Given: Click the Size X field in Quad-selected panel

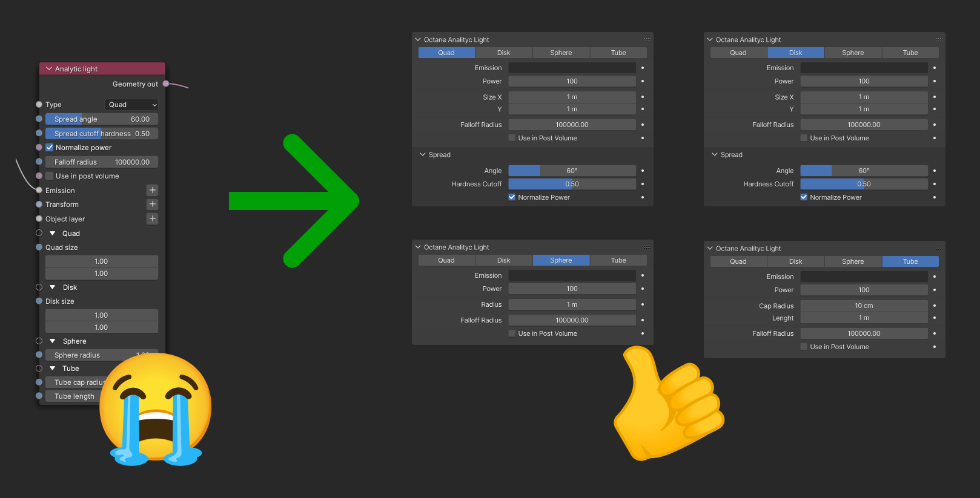Looking at the screenshot, I should point(572,97).
